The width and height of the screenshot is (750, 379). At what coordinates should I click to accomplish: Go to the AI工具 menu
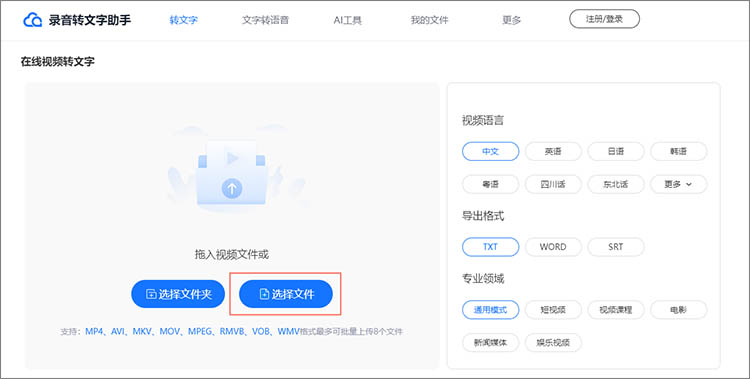(x=348, y=20)
